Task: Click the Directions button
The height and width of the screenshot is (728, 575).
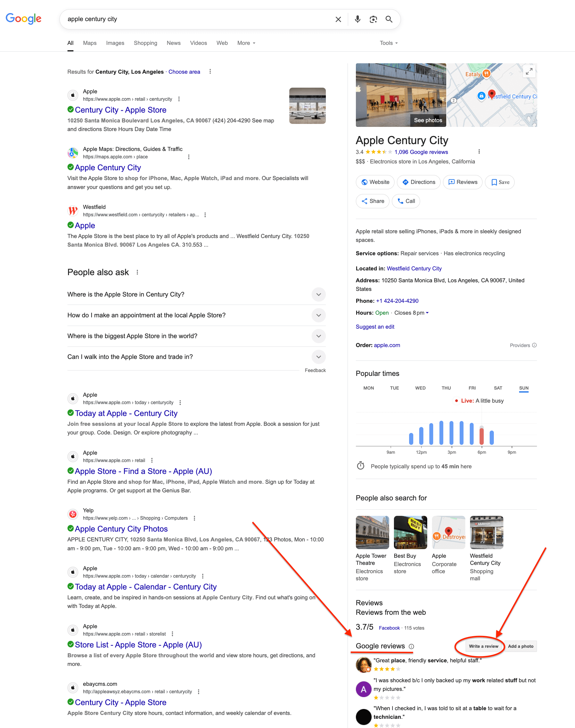Action: 419,182
